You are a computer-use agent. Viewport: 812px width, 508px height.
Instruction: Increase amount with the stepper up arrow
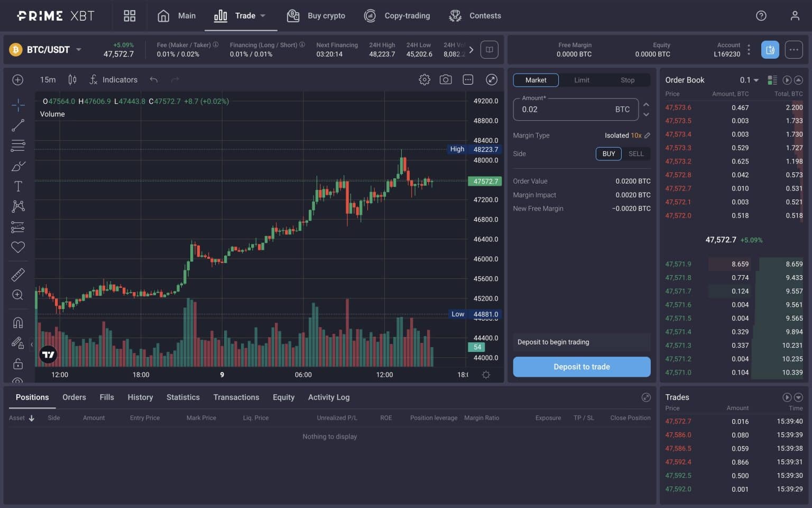tap(646, 105)
